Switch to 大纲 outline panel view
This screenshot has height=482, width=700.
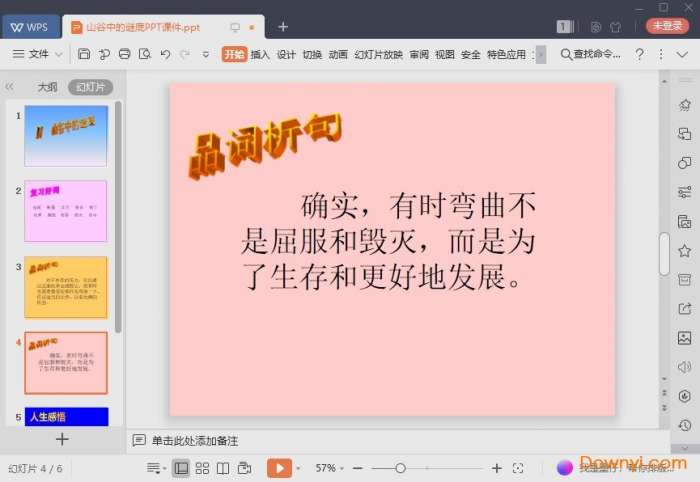[47, 87]
